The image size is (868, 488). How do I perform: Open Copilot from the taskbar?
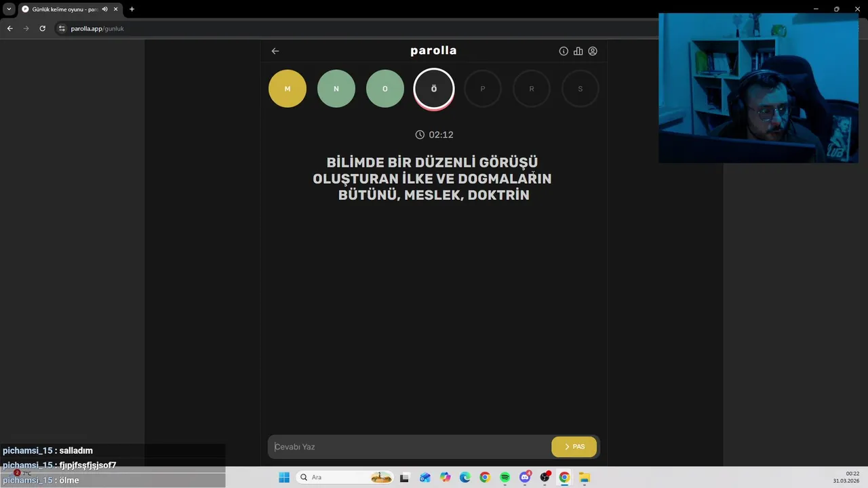click(x=445, y=477)
